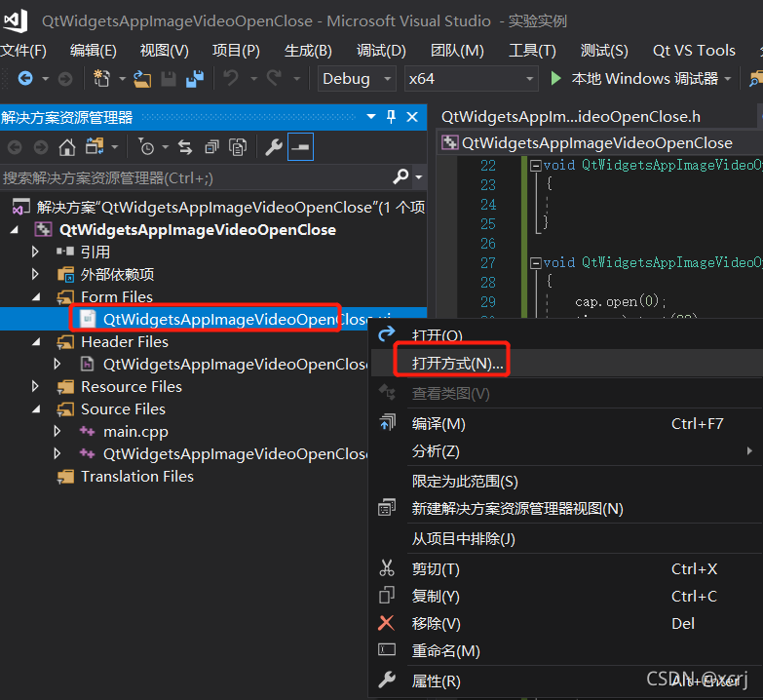Expand the 引用 references node
This screenshot has width=763, height=700.
click(x=35, y=252)
